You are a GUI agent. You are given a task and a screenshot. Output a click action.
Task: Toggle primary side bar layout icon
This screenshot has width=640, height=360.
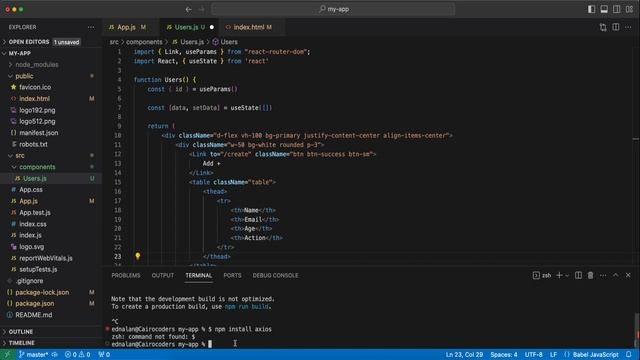[x=591, y=9]
